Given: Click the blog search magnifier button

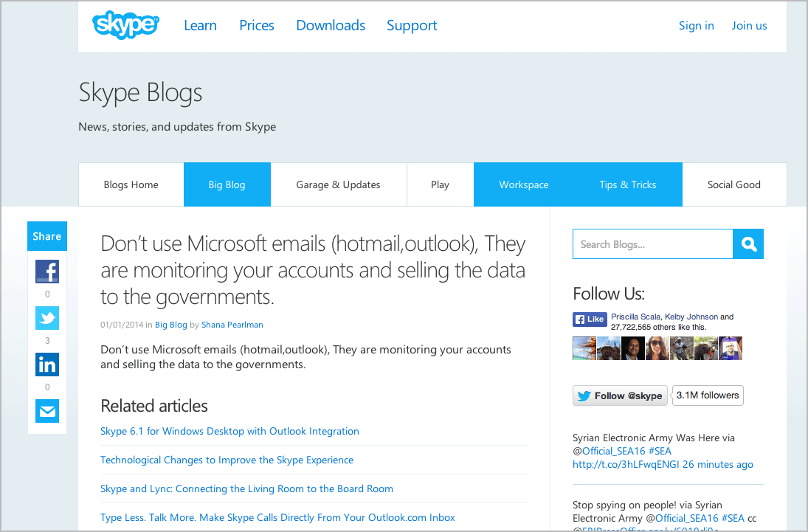Looking at the screenshot, I should pos(748,243).
